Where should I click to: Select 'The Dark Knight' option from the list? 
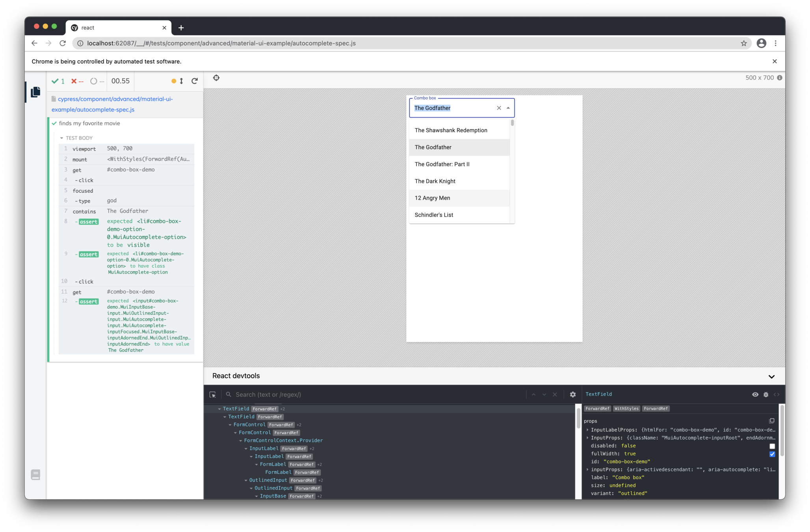pyautogui.click(x=435, y=181)
